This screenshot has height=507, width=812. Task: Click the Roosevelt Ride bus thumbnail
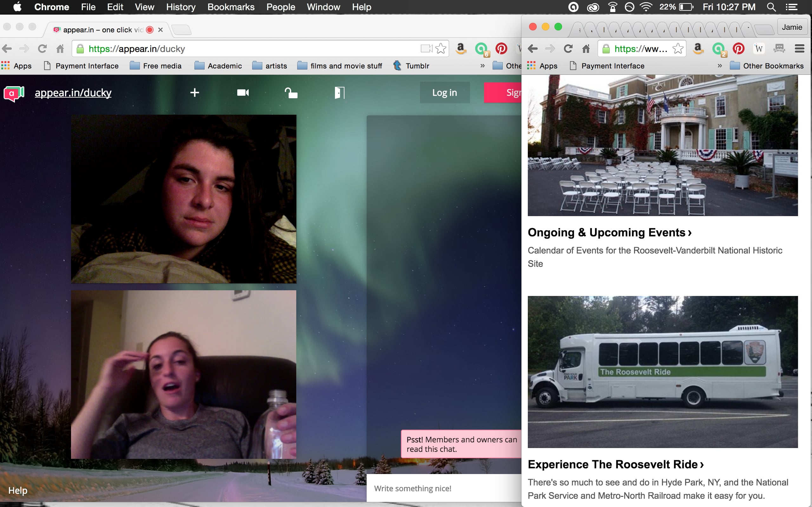[663, 371]
